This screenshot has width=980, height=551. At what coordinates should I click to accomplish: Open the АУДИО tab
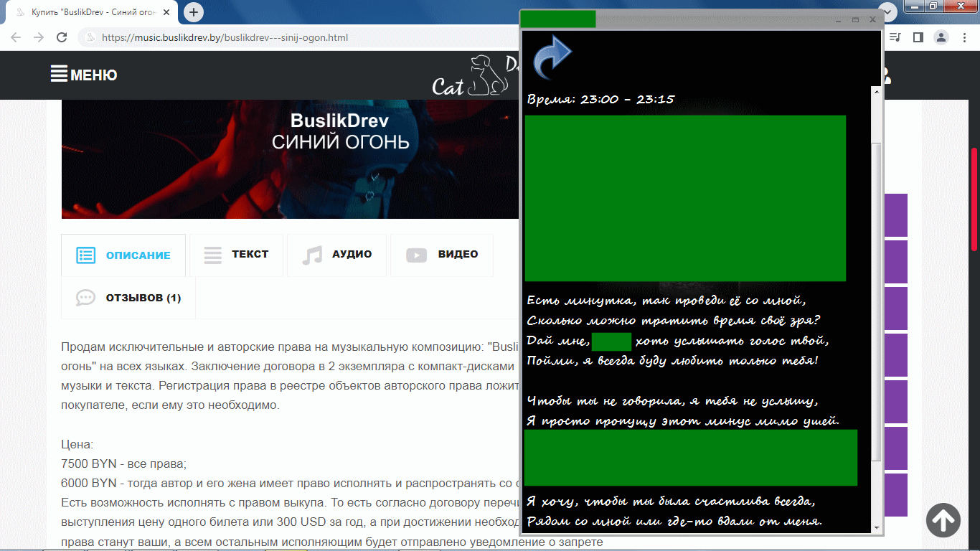[x=336, y=255]
